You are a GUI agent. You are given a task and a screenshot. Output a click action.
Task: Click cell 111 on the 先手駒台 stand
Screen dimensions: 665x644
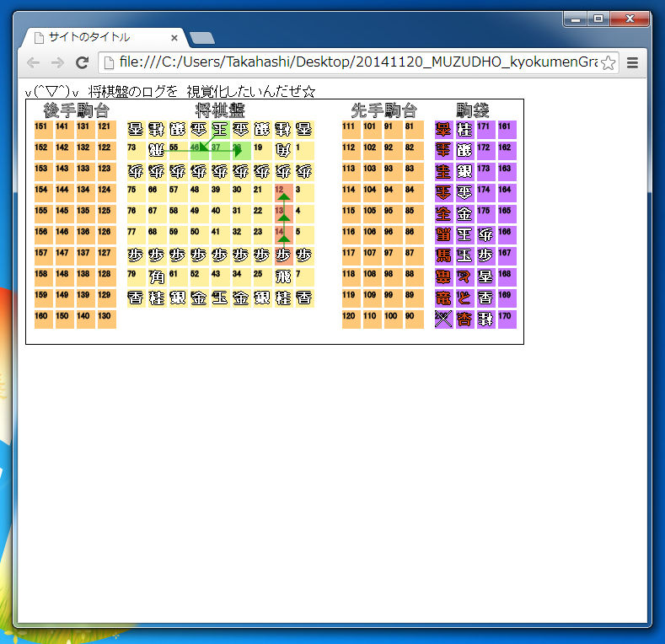point(351,130)
